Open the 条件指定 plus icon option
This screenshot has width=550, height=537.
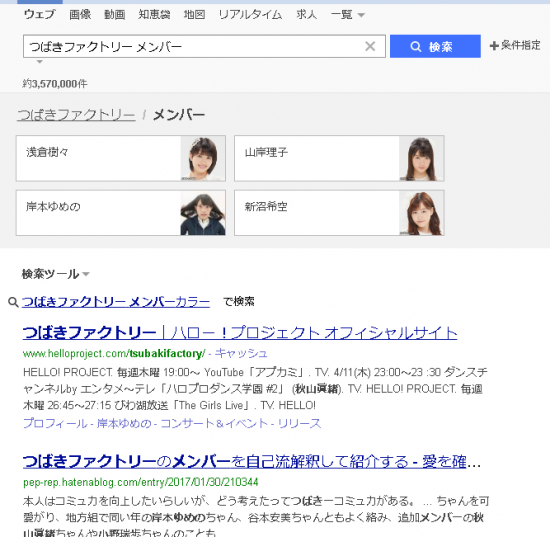(515, 45)
